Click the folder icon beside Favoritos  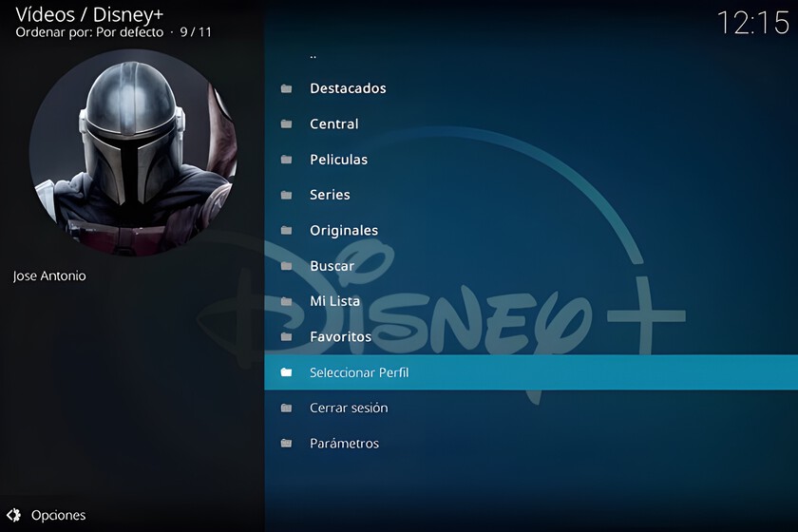coord(287,336)
